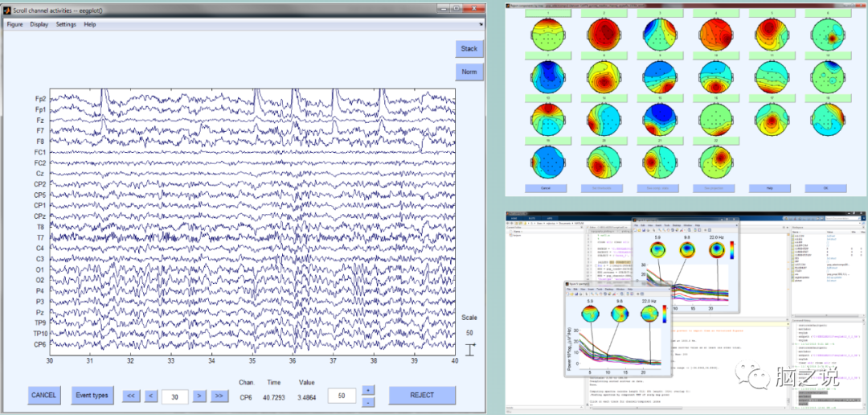
Task: Open the Settings menu in eegplot
Action: click(66, 25)
